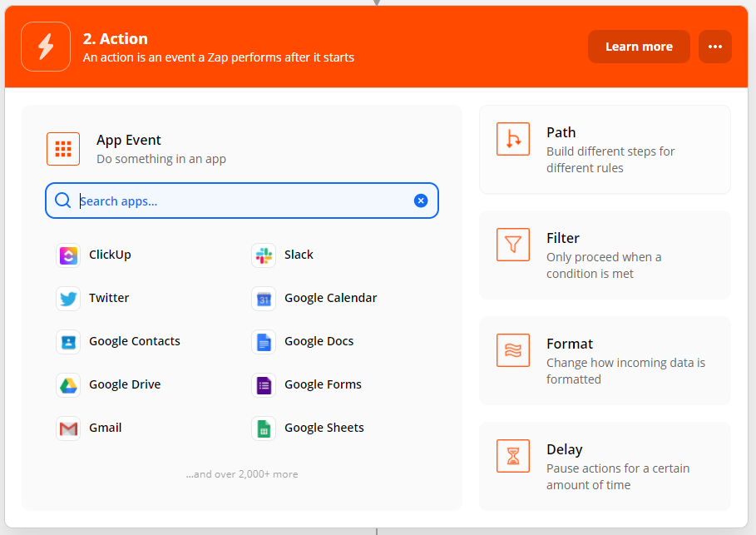Image resolution: width=756 pixels, height=535 pixels.
Task: Choose the Google Drive label
Action: tap(125, 385)
